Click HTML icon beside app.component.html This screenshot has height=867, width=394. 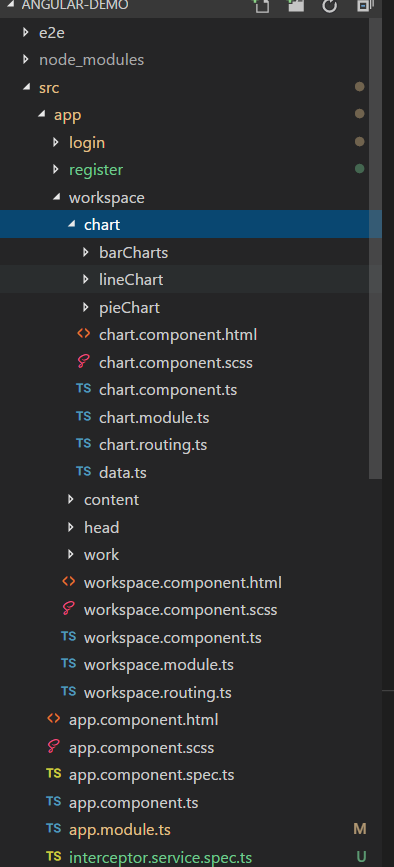coord(54,718)
